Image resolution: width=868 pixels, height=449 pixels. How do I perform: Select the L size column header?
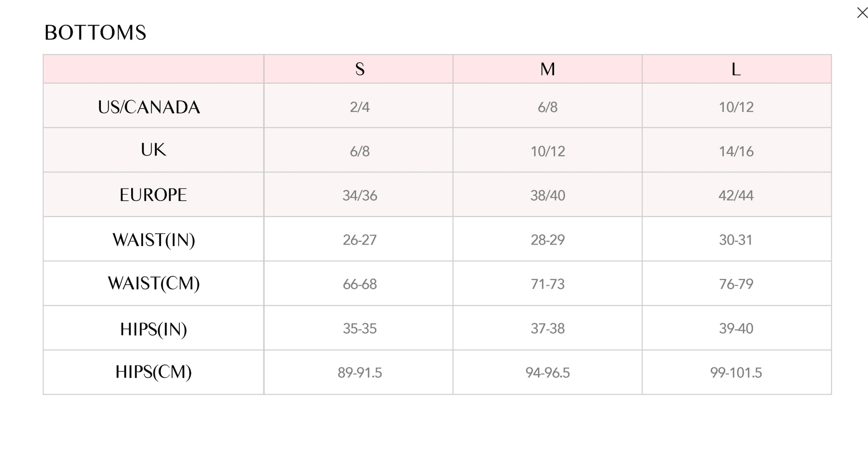point(736,69)
